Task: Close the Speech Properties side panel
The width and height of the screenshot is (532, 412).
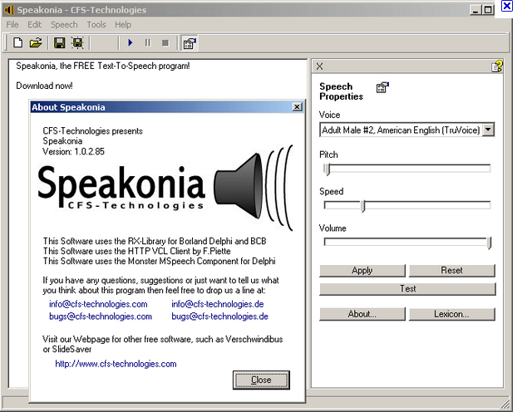Action: 319,66
